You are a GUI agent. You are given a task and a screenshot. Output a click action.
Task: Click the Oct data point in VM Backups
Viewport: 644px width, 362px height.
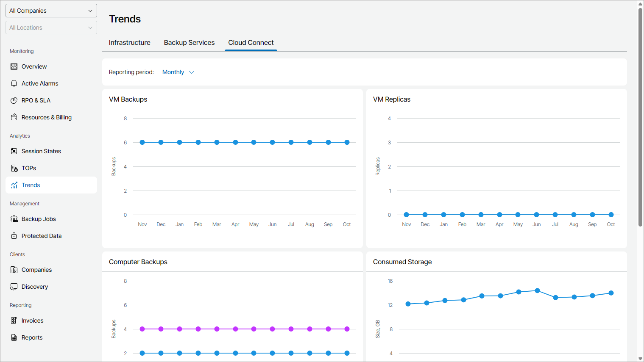click(347, 142)
